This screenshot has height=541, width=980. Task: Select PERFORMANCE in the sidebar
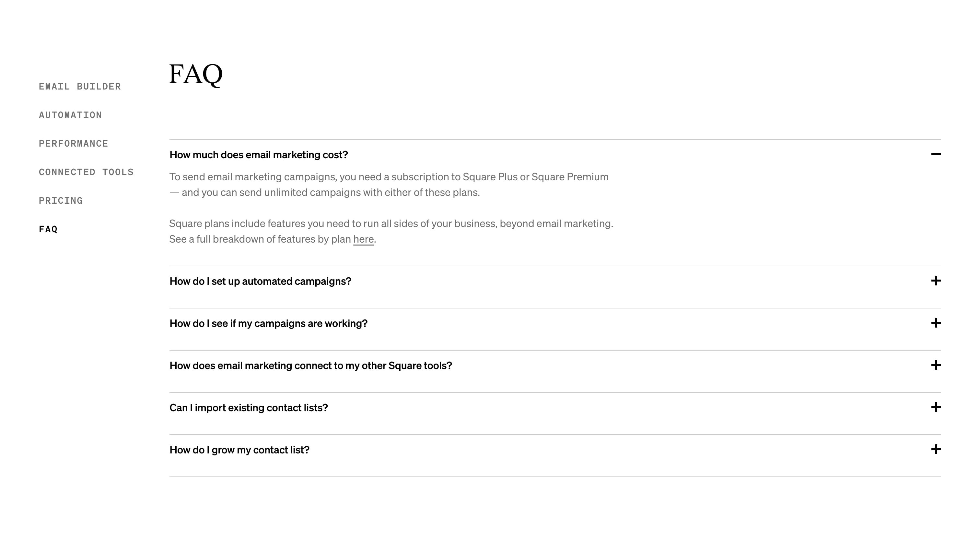(73, 144)
